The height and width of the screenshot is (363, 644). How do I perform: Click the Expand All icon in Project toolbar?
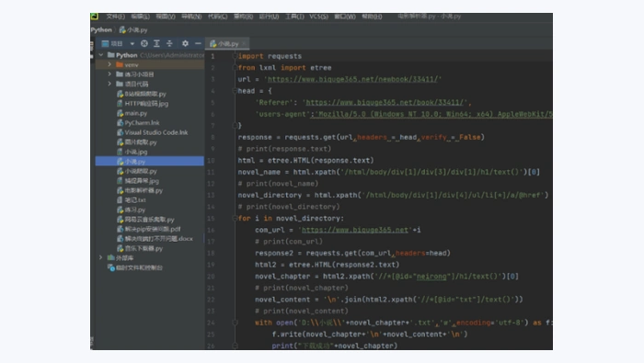pos(156,43)
